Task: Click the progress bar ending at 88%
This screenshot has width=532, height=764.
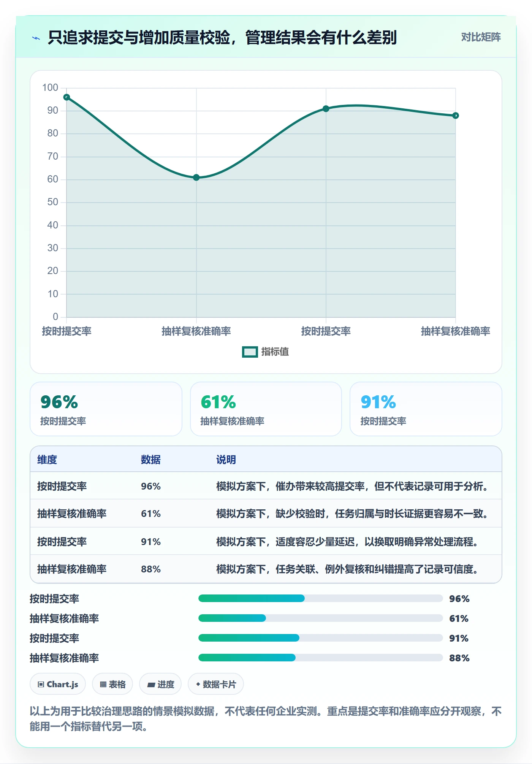Action: 320,658
